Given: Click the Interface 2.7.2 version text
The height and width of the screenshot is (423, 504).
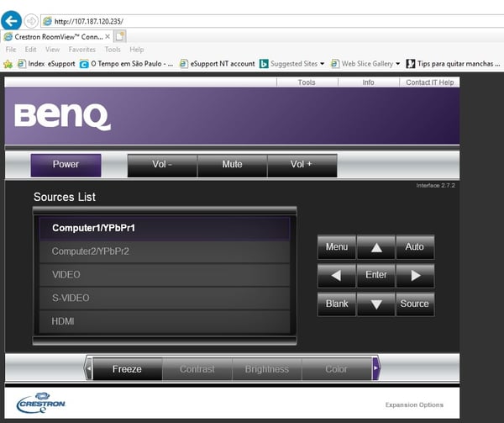Looking at the screenshot, I should (435, 186).
